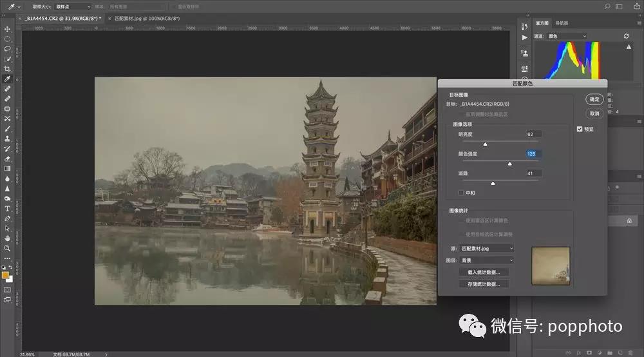The image size is (644, 357).
Task: Click the histogram cached data warning triangle
Action: click(x=629, y=47)
